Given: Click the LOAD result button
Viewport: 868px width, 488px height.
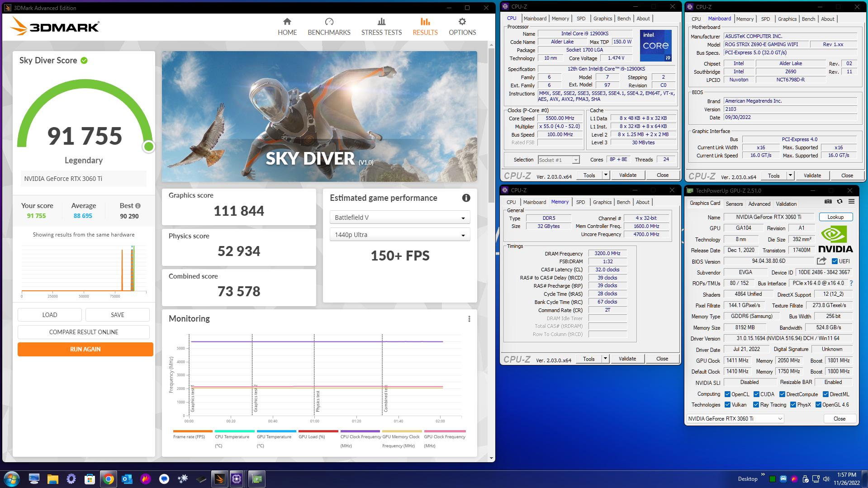Looking at the screenshot, I should pyautogui.click(x=50, y=315).
